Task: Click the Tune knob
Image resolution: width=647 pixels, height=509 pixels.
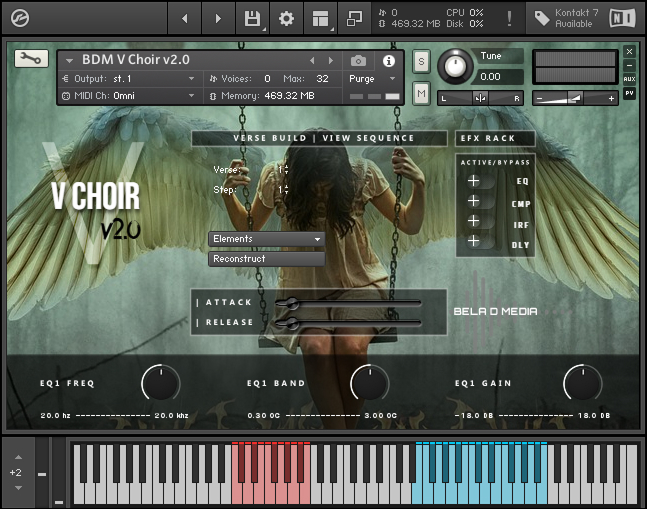Action: [455, 66]
